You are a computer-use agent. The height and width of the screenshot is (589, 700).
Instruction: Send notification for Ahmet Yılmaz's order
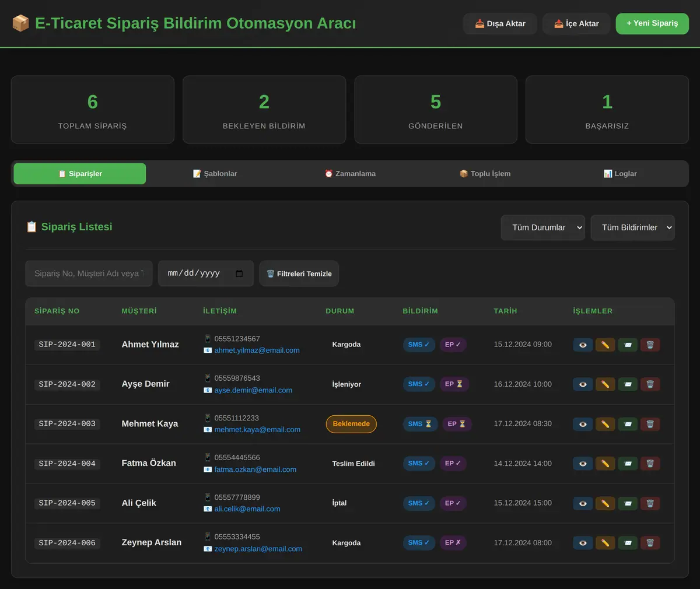coord(628,345)
